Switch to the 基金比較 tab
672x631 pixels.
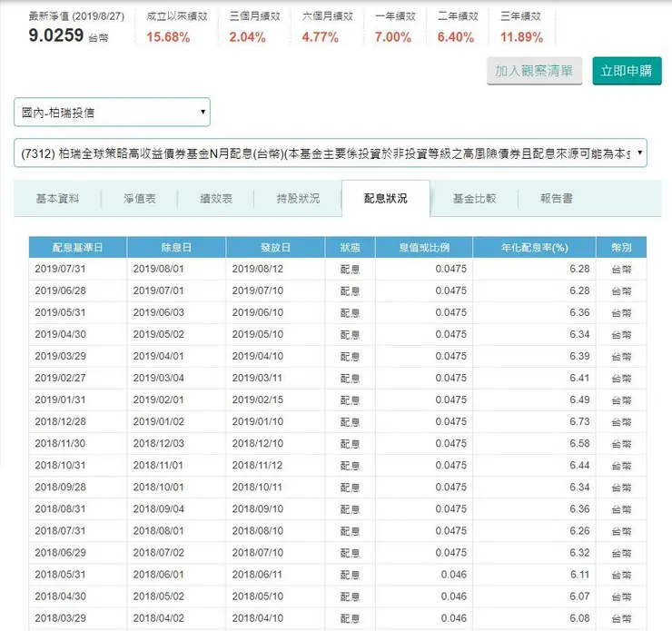[474, 199]
